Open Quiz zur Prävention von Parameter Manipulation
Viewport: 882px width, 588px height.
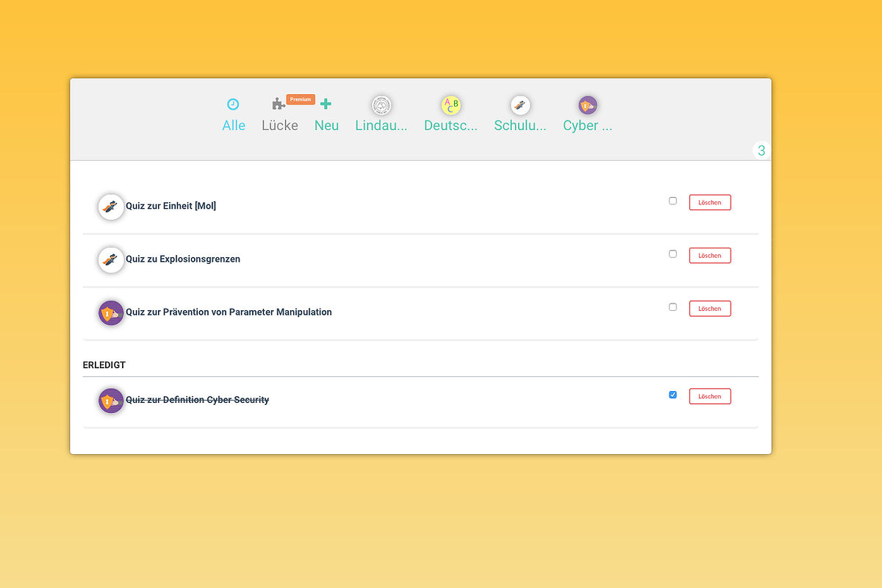229,312
